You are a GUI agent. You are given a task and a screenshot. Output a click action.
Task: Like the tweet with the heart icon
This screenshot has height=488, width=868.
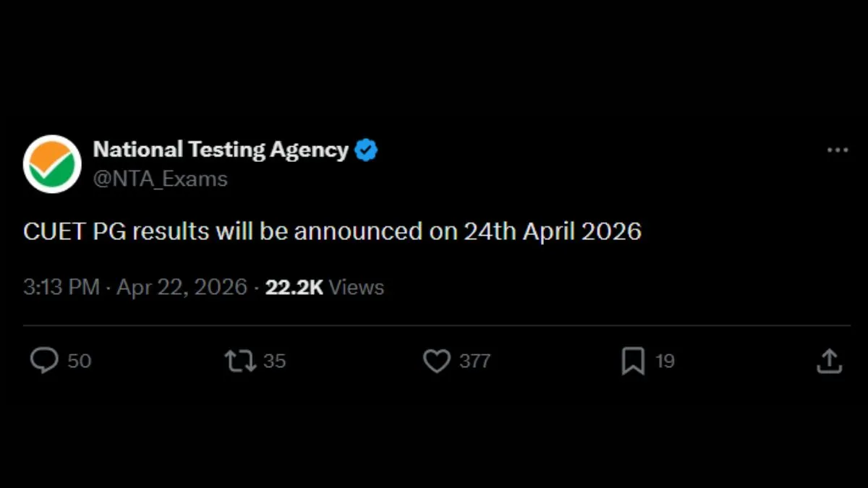pos(437,361)
